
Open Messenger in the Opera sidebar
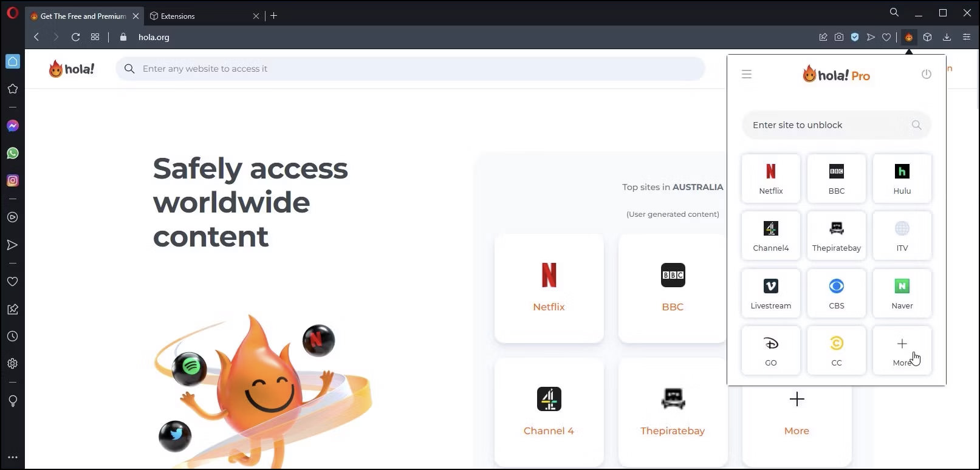pyautogui.click(x=13, y=126)
